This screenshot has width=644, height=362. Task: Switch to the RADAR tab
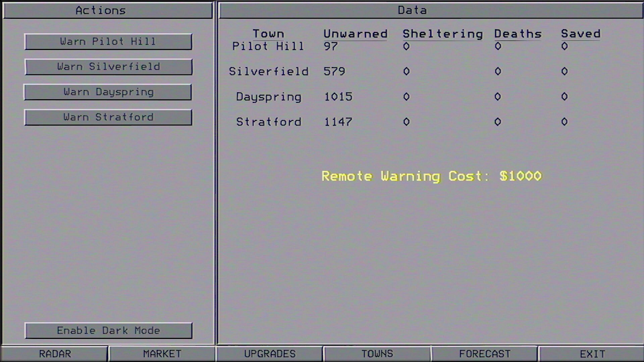click(x=55, y=354)
